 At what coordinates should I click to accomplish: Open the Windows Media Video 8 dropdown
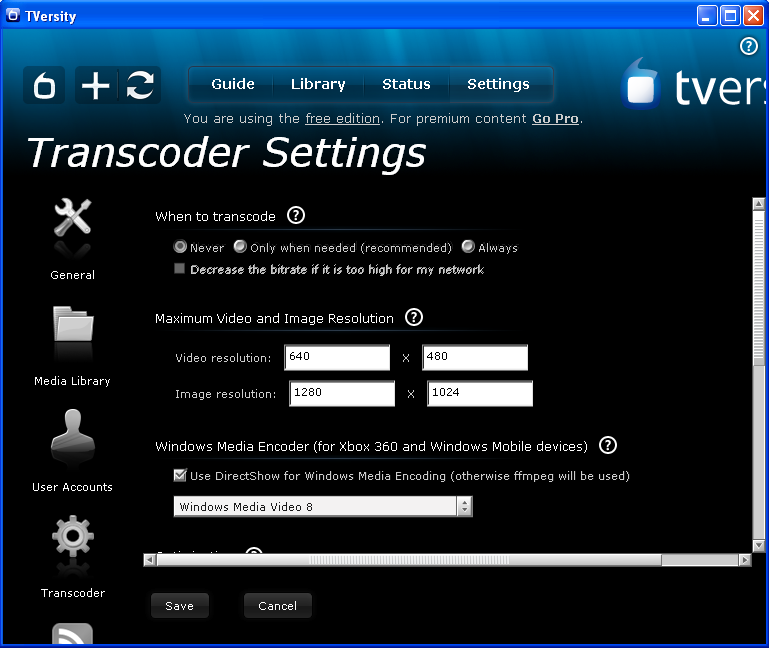(x=323, y=507)
